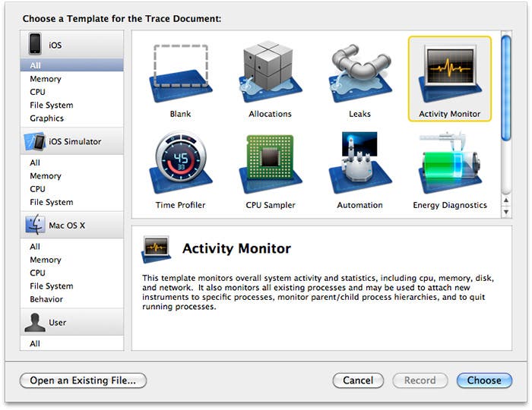
Task: Select the CPU Sampler chip icon
Action: [x=270, y=164]
